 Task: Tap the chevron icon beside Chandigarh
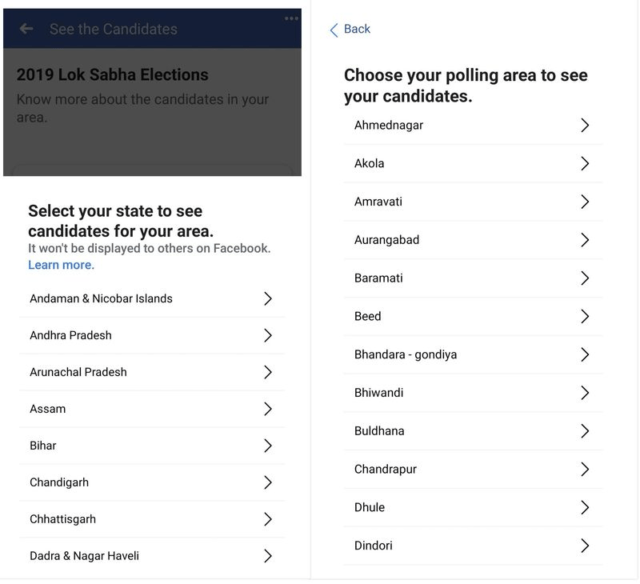click(x=267, y=482)
